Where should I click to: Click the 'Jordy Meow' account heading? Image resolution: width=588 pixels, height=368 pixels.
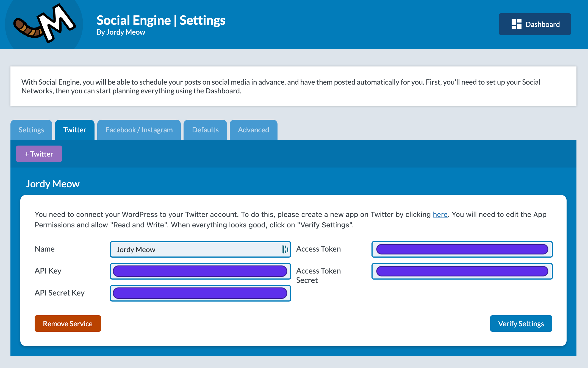[x=53, y=184]
